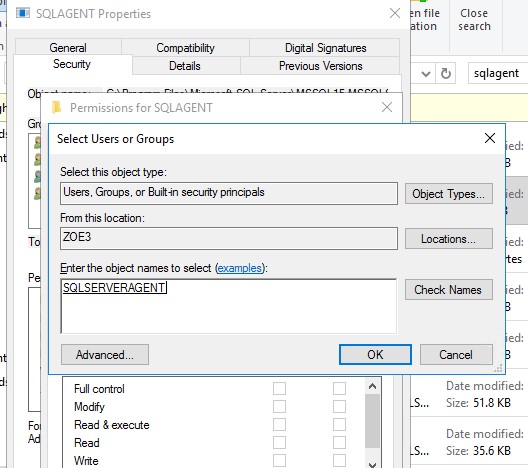Screen dimensions: 528x468
Task: Tick Deny checkbox for Read
Action: pos(339,443)
